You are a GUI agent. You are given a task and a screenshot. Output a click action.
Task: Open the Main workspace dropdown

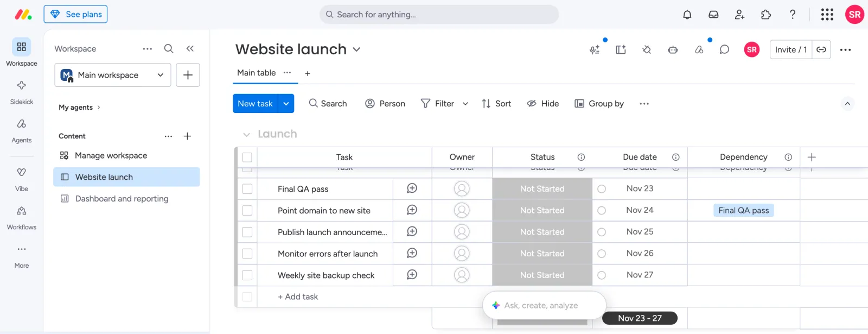[x=113, y=75]
